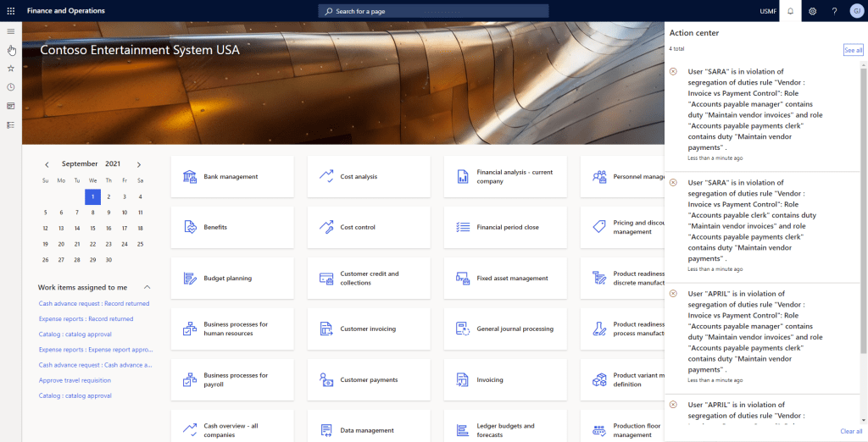Open Modules list icon in sidebar
This screenshot has width=868, height=442.
11,124
